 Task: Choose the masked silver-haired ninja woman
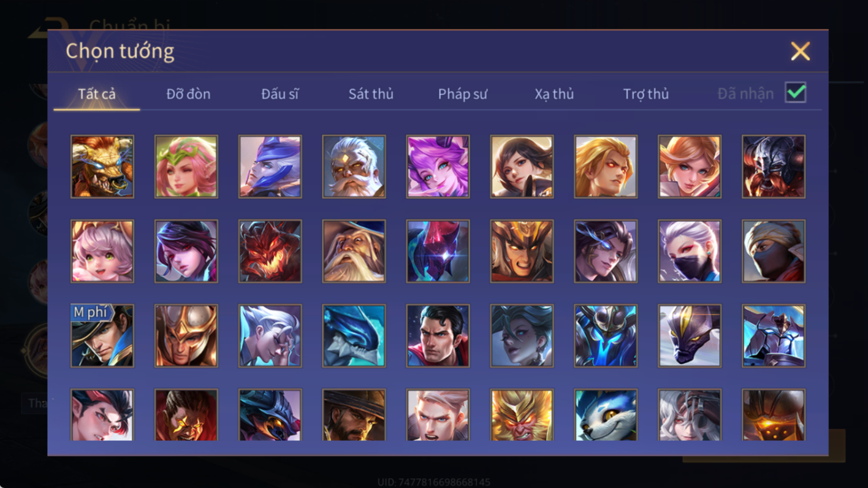point(689,251)
